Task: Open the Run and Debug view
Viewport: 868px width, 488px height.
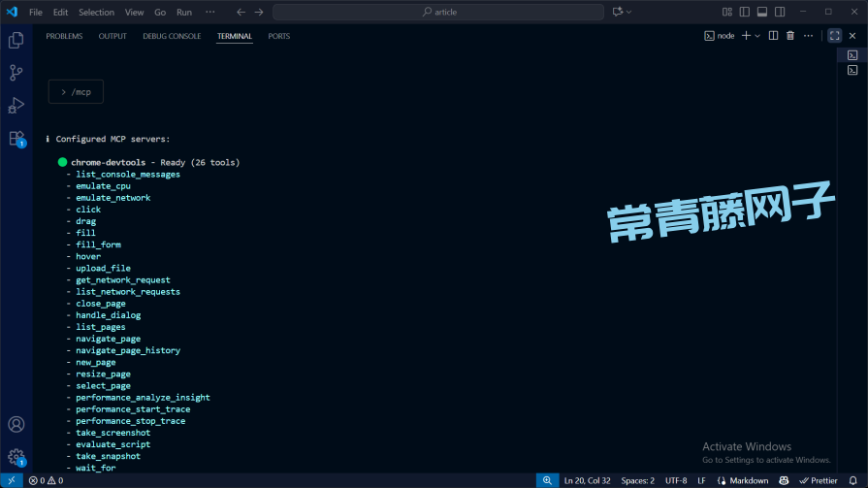Action: pyautogui.click(x=16, y=105)
